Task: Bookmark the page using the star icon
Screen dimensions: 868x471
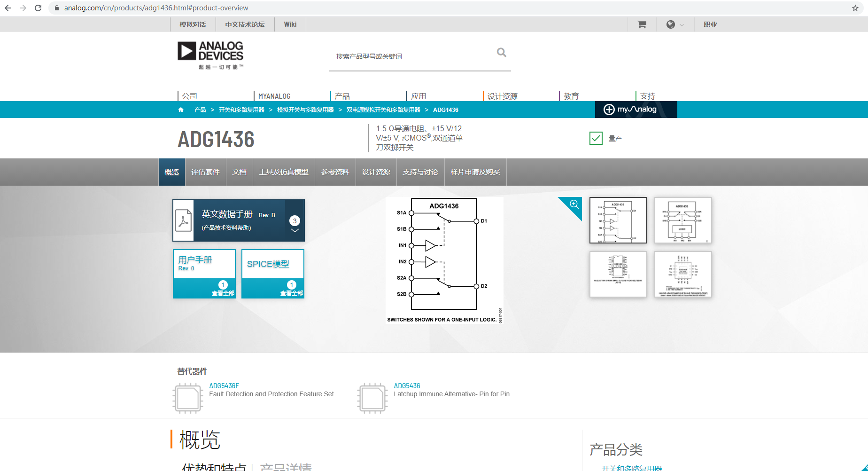Action: coord(856,8)
